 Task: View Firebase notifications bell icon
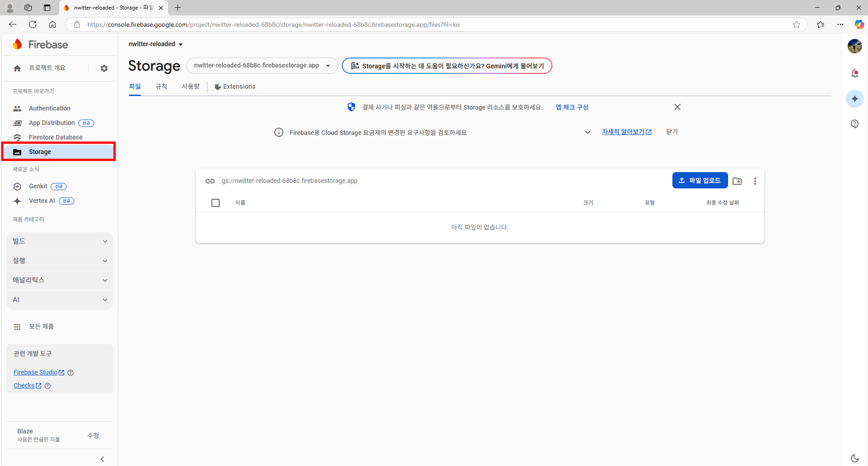click(x=854, y=73)
